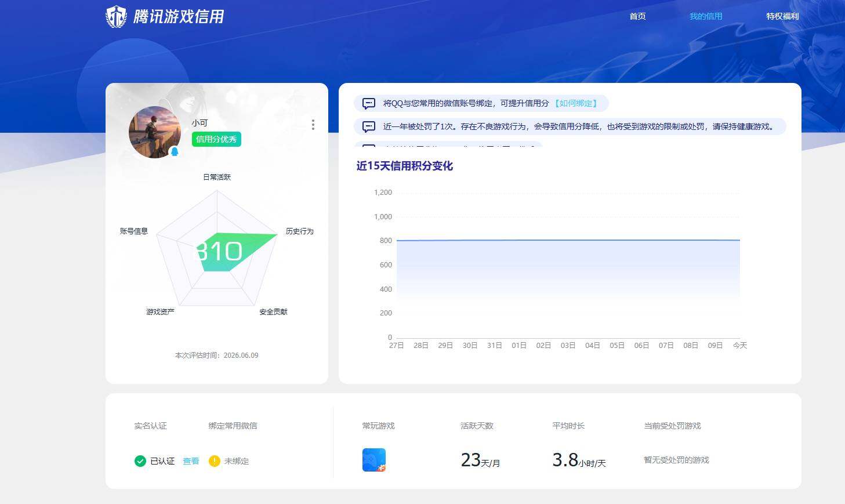Viewport: 845px width, 504px height.
Task: Click the 常玩游戏 label
Action: pyautogui.click(x=378, y=426)
